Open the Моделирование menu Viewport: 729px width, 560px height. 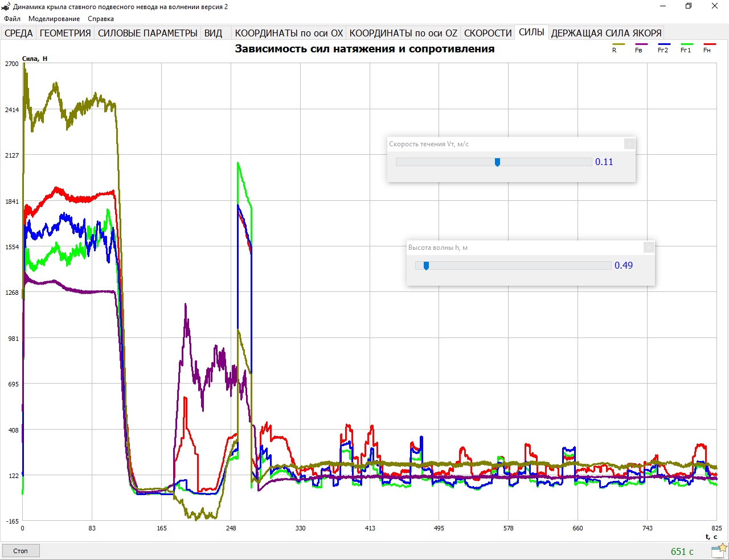54,19
